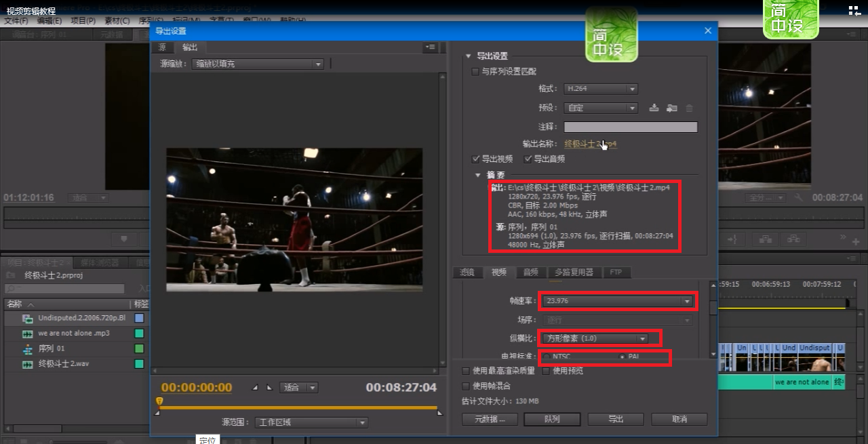Enable 使用帧混合 checkbox
Image resolution: width=868 pixels, height=444 pixels.
point(466,386)
